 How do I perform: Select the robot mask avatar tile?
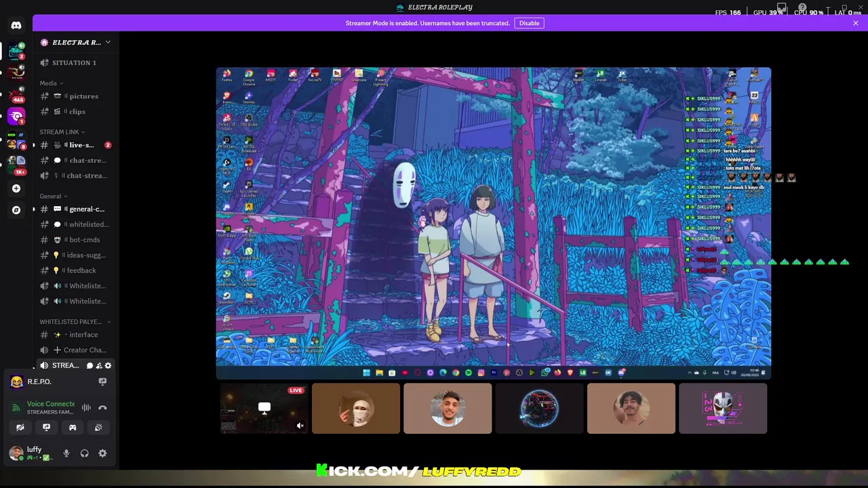723,408
